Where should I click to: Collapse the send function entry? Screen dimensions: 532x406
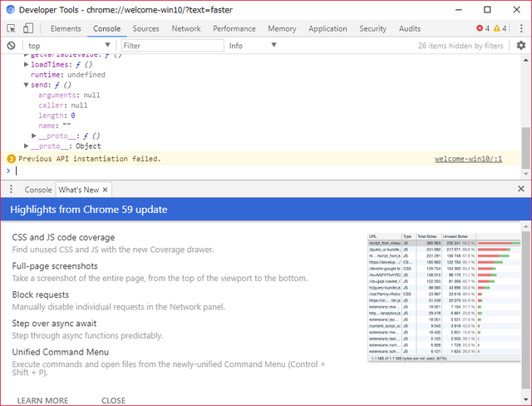click(x=26, y=85)
